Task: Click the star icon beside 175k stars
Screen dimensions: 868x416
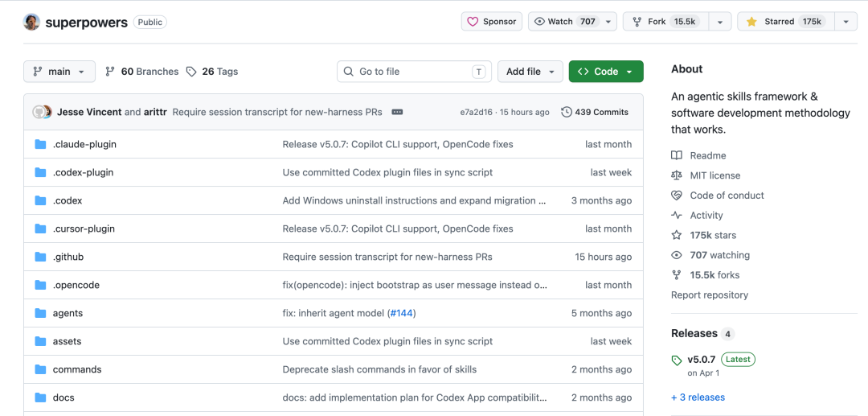Action: [677, 236]
